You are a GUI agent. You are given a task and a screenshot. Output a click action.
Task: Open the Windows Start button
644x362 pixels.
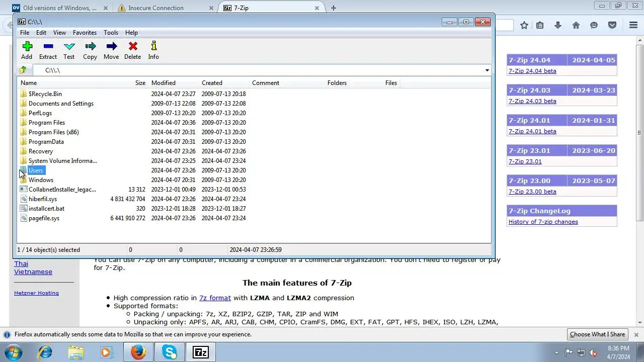(x=14, y=352)
